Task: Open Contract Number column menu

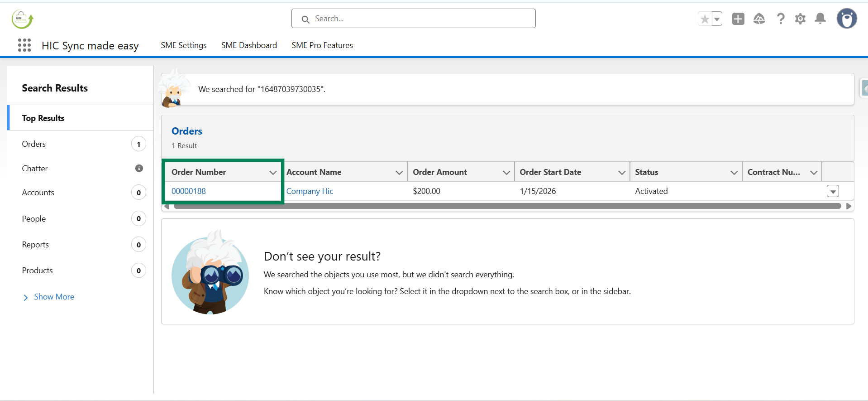Action: click(814, 172)
